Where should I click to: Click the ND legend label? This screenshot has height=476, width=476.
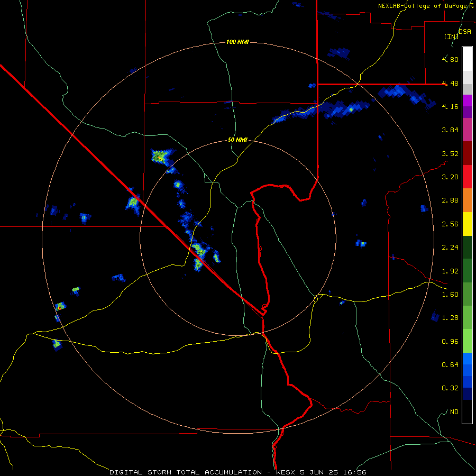click(x=454, y=412)
